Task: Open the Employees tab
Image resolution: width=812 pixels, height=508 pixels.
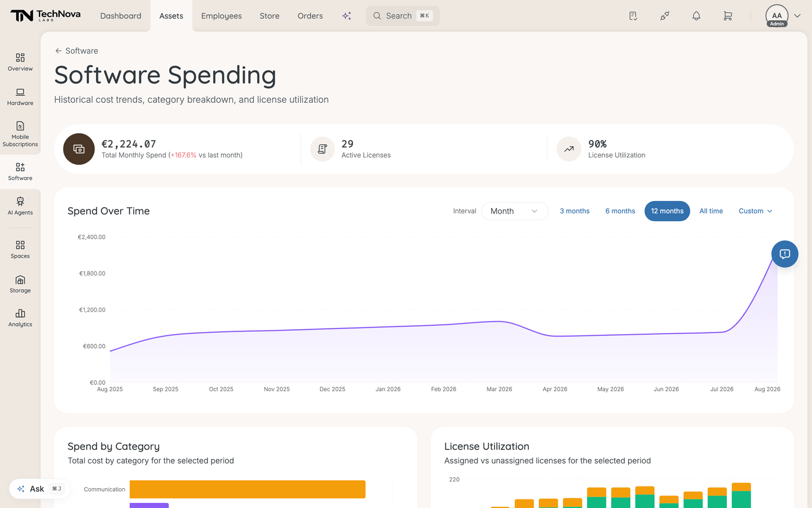Action: (222, 16)
